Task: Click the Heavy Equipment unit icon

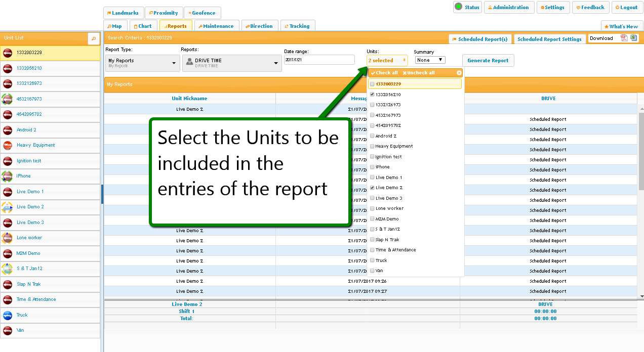Action: (x=8, y=146)
